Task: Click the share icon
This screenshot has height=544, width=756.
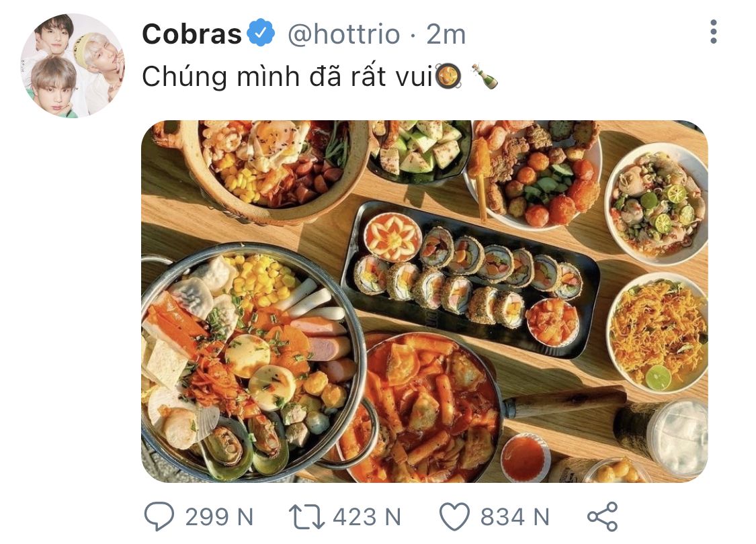Action: click(603, 517)
